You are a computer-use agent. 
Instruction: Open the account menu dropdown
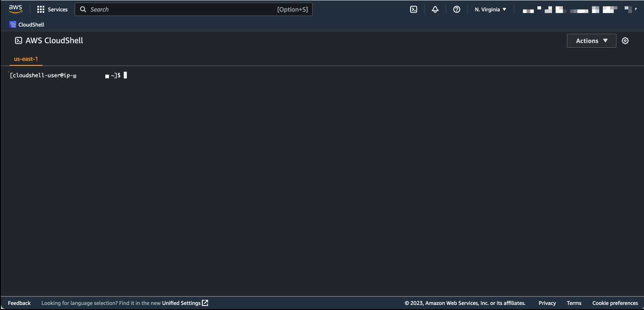pyautogui.click(x=580, y=10)
